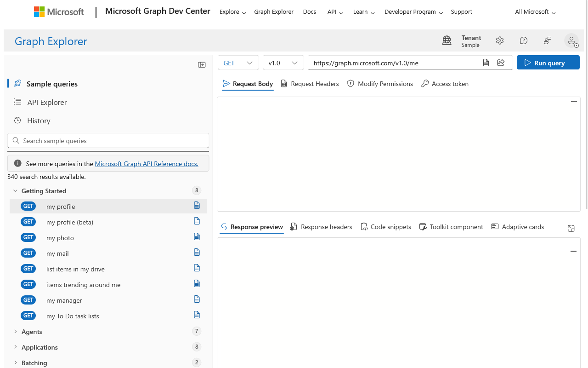Select list items in my drive query
The width and height of the screenshot is (588, 368).
pos(108,269)
